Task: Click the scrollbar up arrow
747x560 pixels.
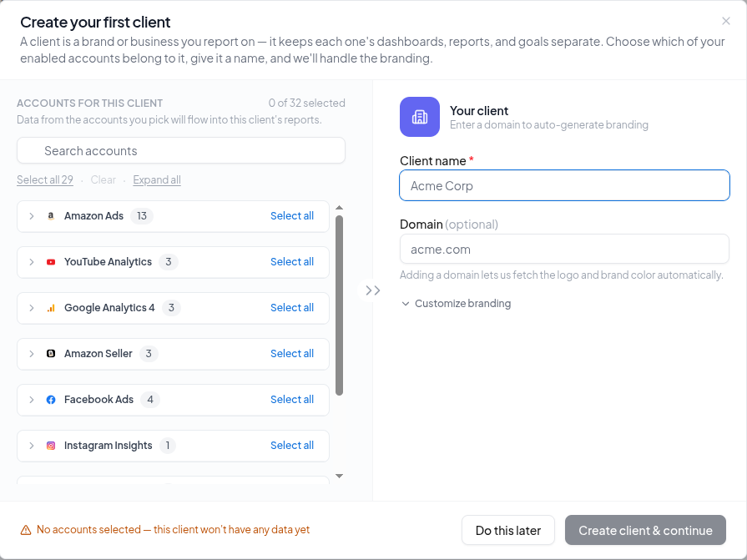Action: coord(339,208)
